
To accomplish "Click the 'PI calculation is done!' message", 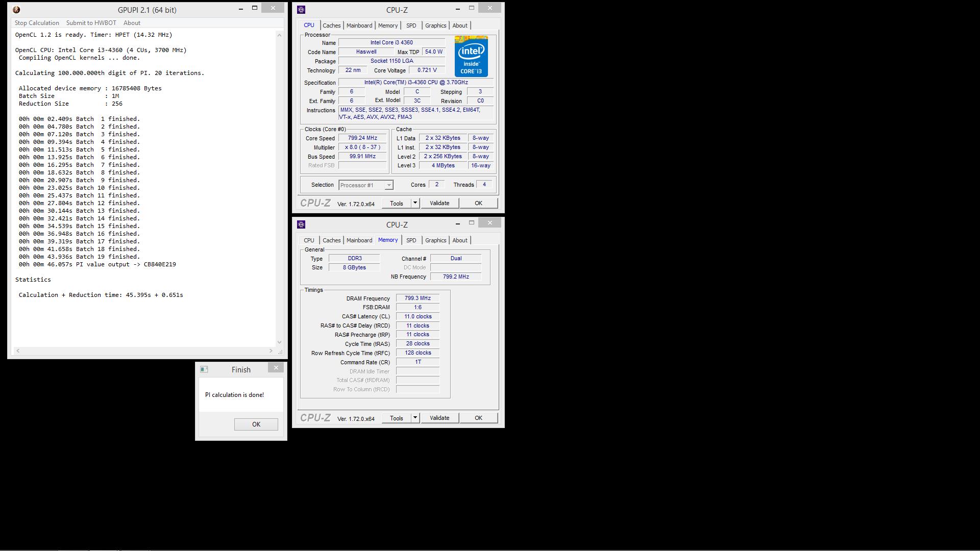I will click(234, 395).
